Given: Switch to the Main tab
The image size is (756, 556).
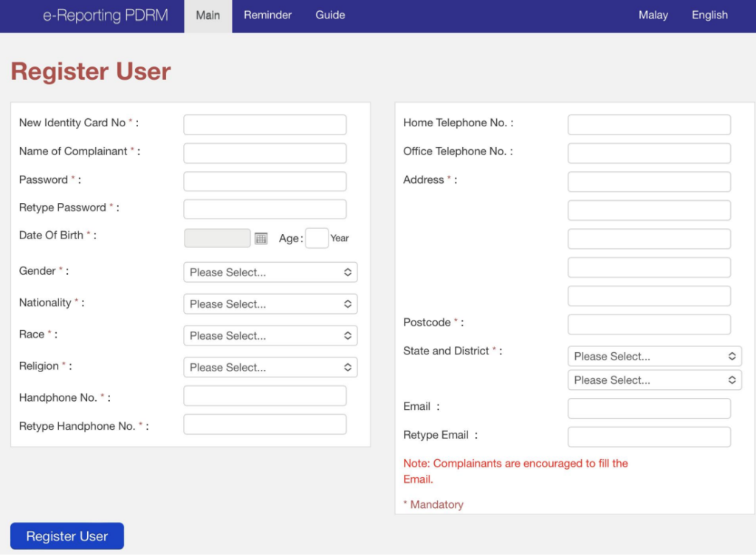Looking at the screenshot, I should [x=207, y=16].
